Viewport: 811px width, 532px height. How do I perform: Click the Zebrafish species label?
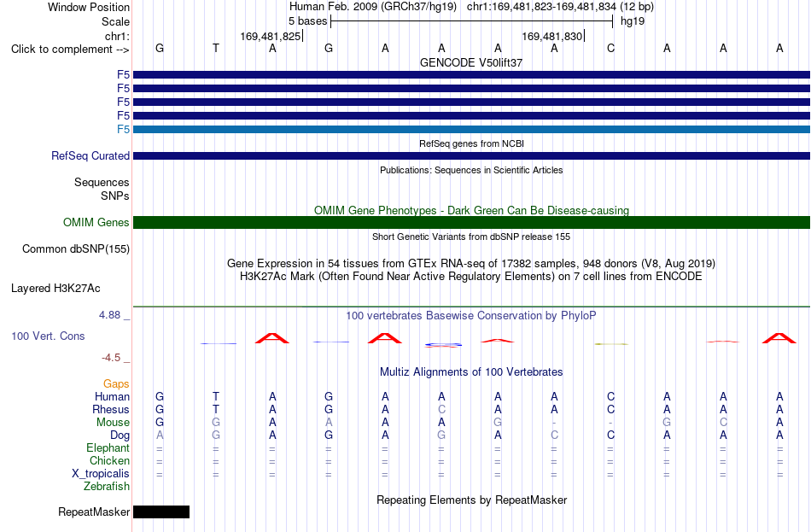[107, 487]
